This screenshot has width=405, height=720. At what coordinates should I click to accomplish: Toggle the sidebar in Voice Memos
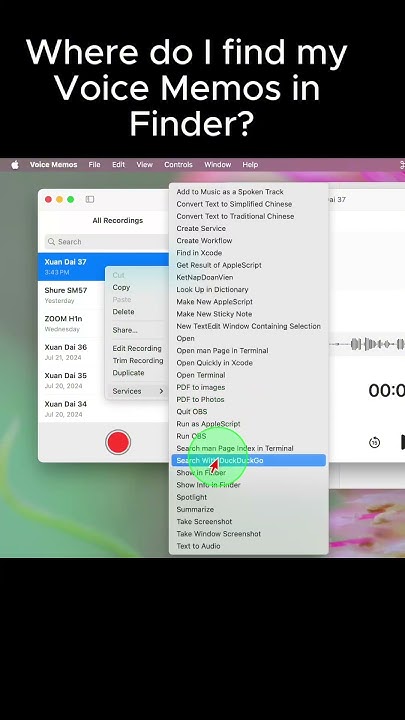[90, 199]
